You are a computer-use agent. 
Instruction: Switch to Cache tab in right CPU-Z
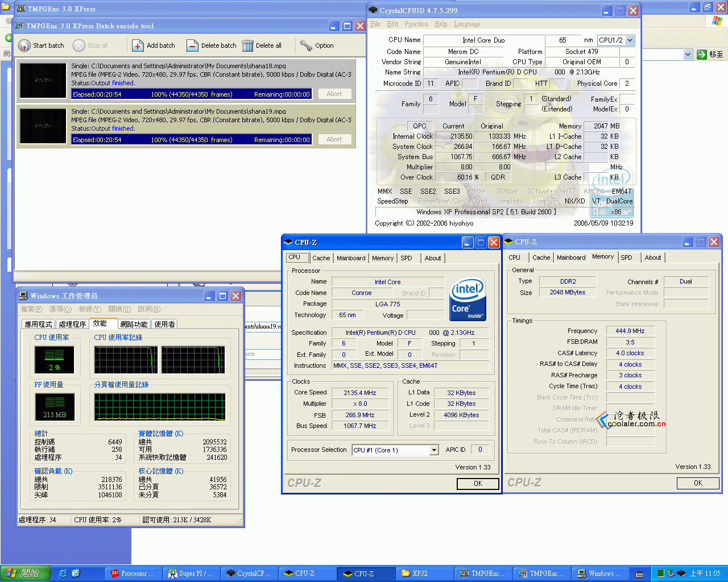[541, 257]
